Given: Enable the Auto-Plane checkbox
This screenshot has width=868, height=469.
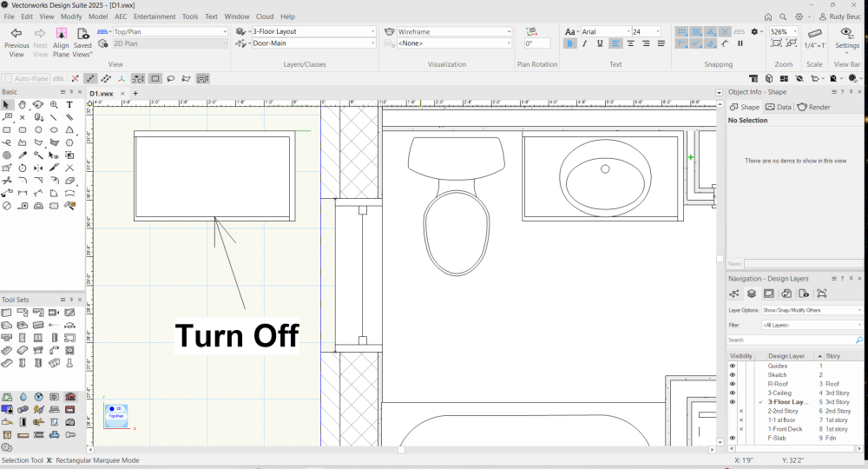Looking at the screenshot, I should coord(8,79).
